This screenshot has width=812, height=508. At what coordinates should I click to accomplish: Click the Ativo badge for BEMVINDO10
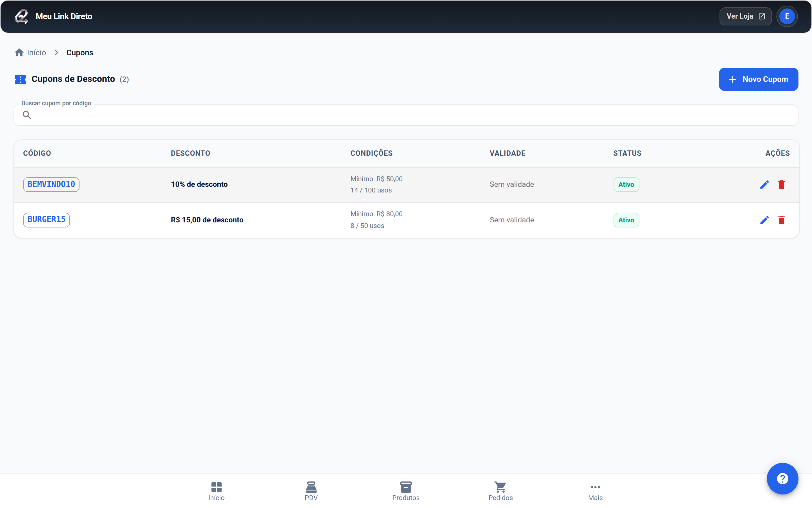626,185
